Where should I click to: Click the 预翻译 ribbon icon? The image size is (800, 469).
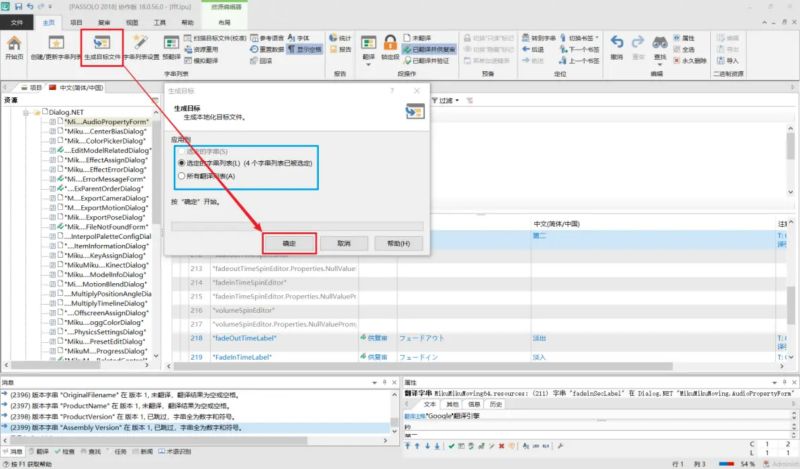(x=171, y=46)
